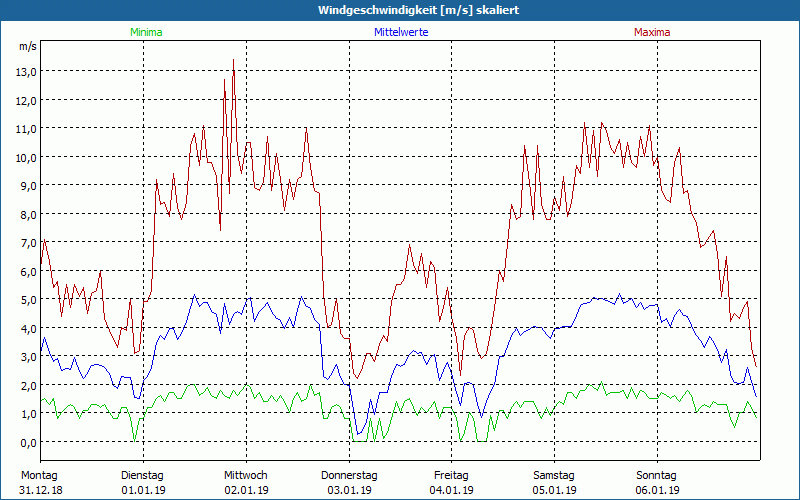Click the 13,0 y-axis value
Screen dimensions: 800x500
26,72
